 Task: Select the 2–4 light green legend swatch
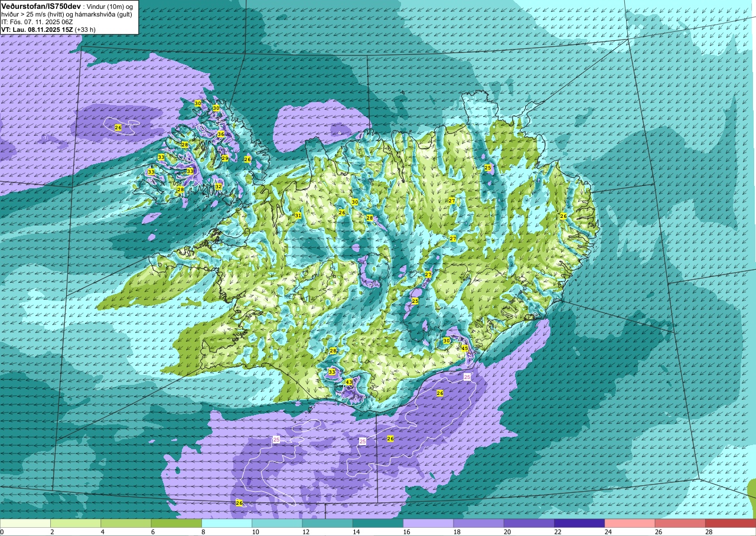[76, 523]
